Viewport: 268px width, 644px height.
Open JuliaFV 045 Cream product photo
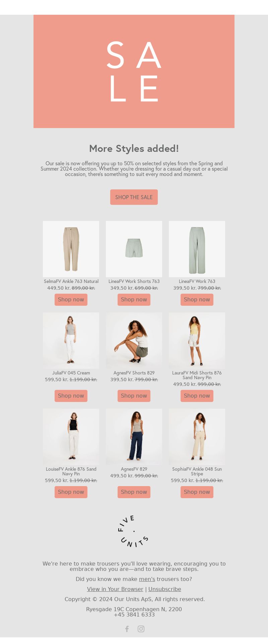[x=71, y=341]
